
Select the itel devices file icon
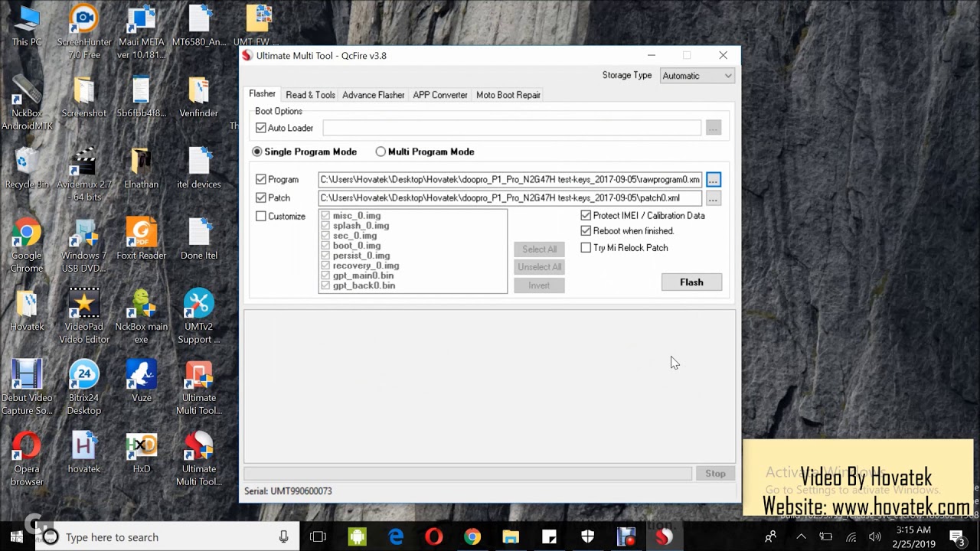(x=198, y=168)
